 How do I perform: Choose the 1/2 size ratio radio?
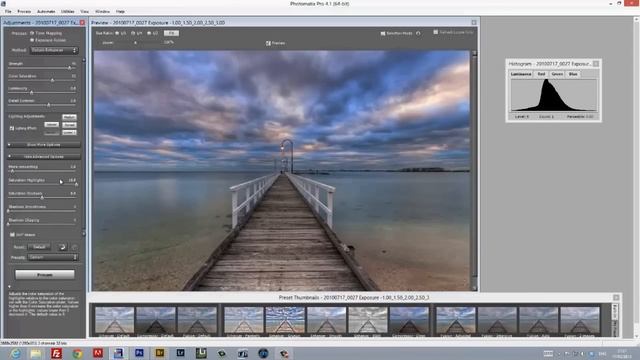tap(149, 33)
